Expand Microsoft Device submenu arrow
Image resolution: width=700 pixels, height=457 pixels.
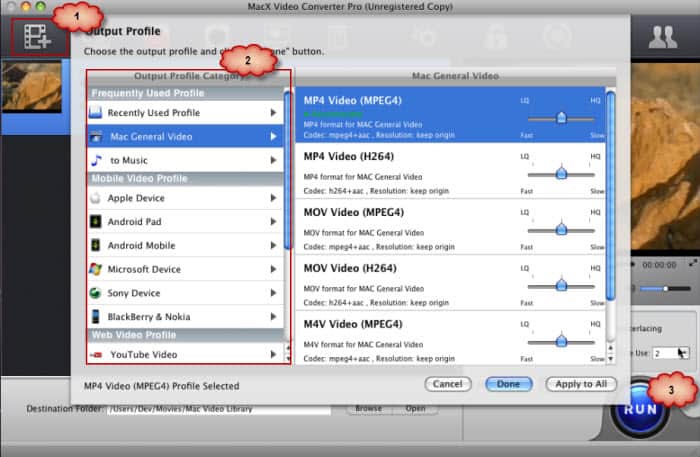click(273, 269)
